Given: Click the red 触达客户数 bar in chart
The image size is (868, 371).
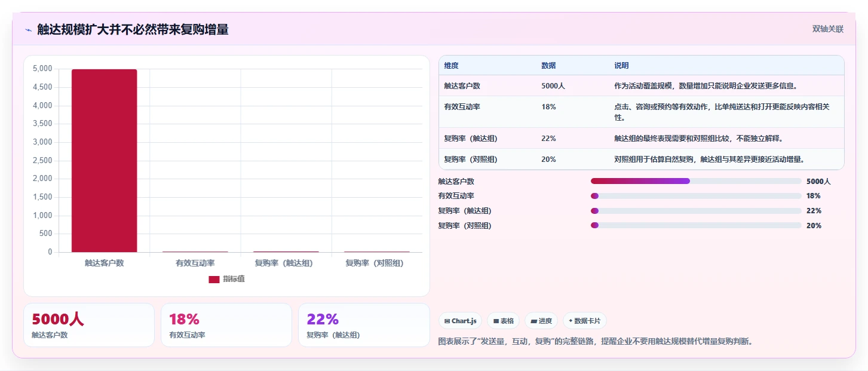Looking at the screenshot, I should pos(105,161).
